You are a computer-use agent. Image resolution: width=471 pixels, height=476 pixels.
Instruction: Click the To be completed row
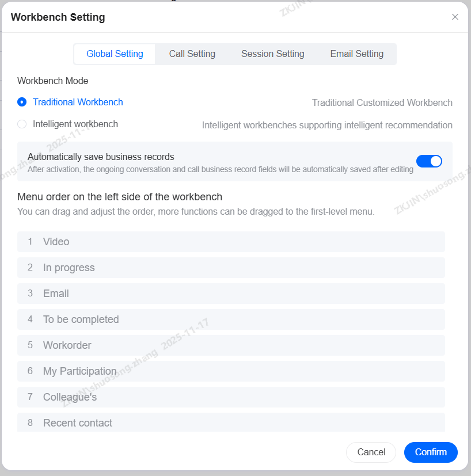231,319
